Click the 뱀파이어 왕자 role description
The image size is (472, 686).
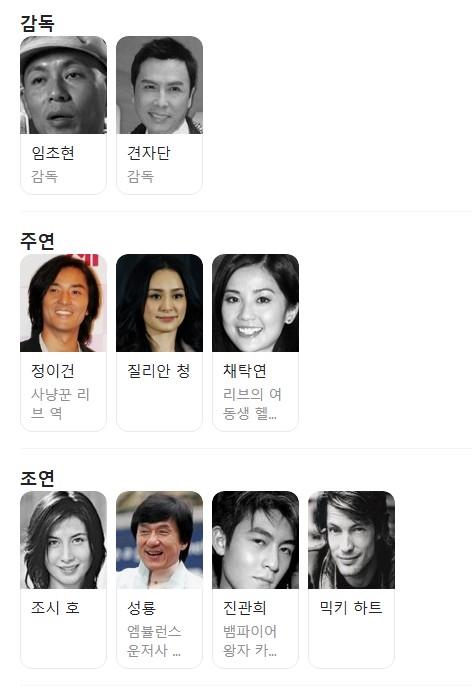pos(250,640)
